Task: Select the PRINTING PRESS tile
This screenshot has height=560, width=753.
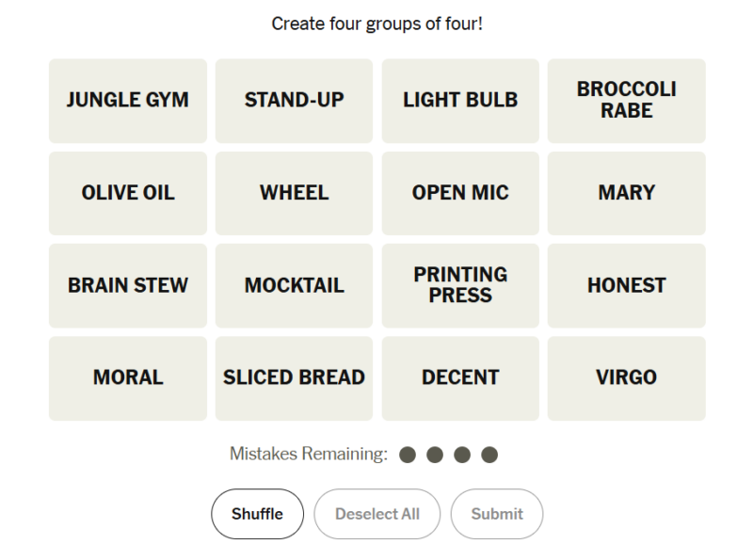Action: coord(460,285)
